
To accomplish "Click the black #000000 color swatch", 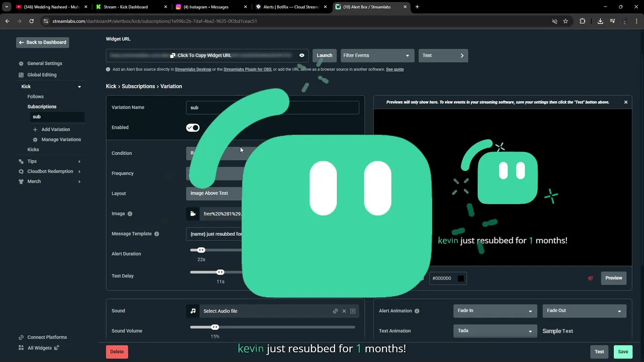I will pyautogui.click(x=460, y=278).
